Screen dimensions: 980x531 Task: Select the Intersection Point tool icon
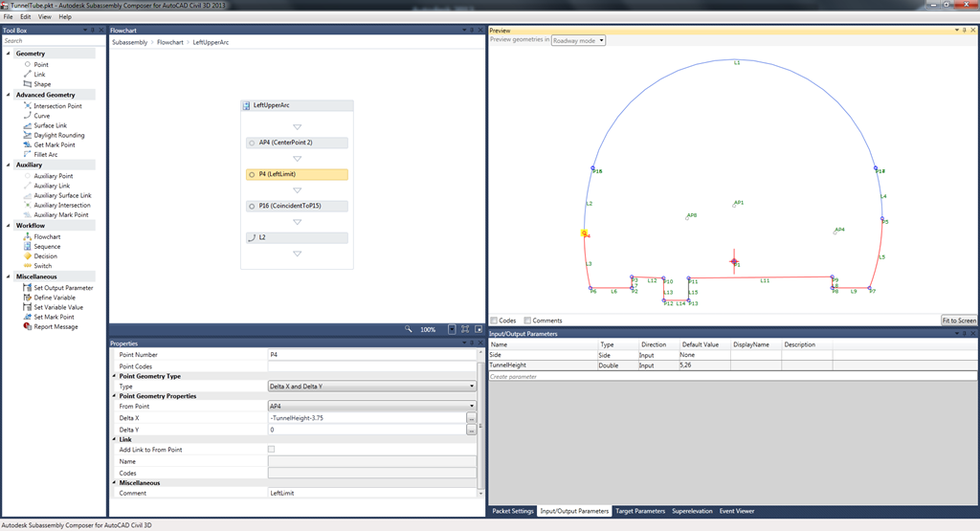coord(27,106)
